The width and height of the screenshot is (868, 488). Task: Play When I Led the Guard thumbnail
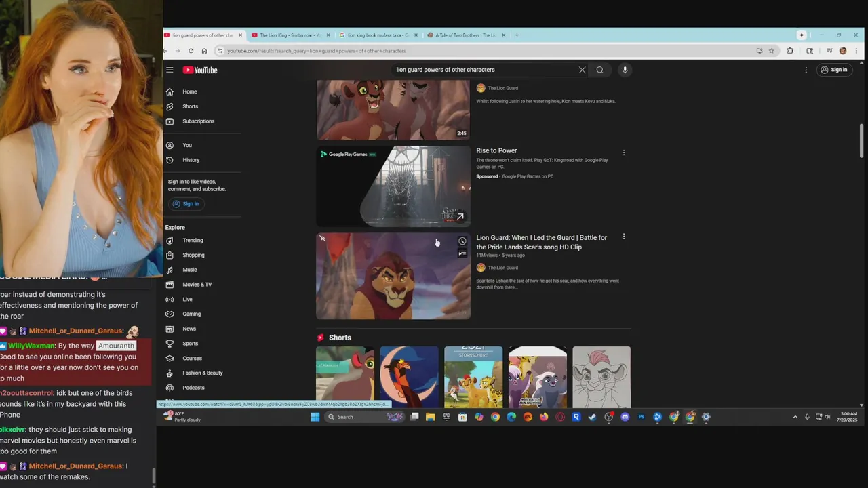(x=393, y=276)
